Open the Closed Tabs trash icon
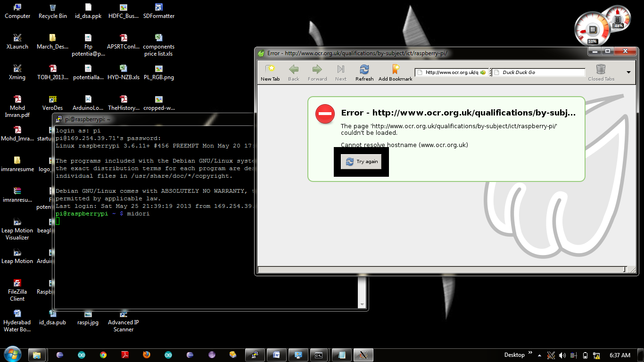 601,72
